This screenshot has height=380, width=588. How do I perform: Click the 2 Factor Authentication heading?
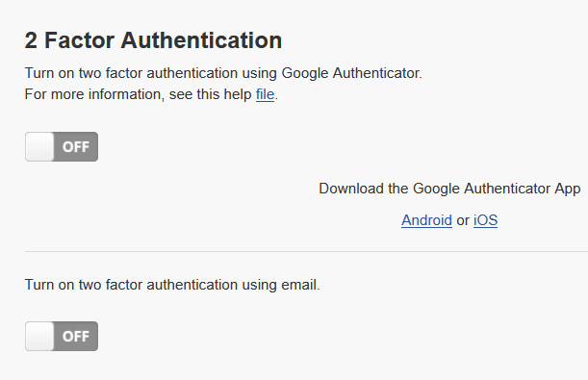[x=153, y=40]
